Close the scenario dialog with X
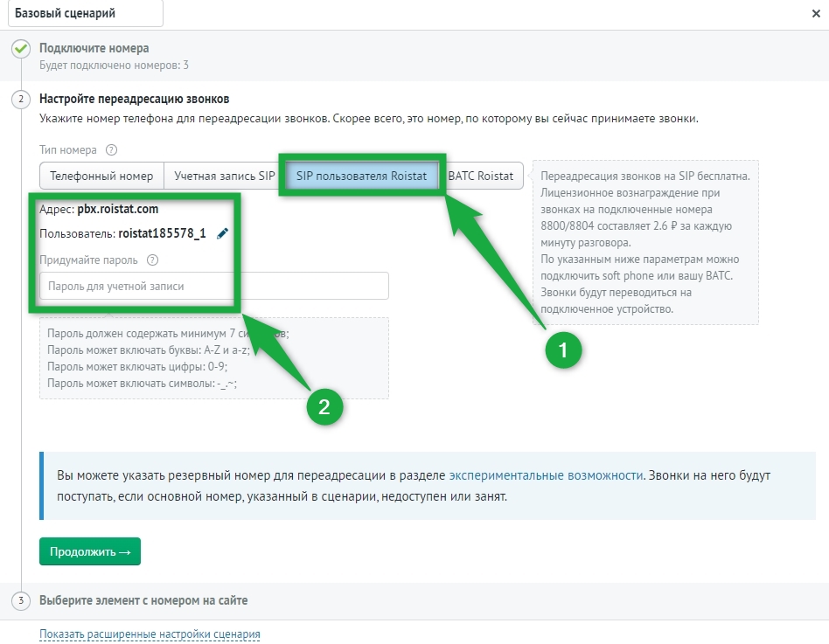Viewport: 829px width, 644px height. (816, 14)
